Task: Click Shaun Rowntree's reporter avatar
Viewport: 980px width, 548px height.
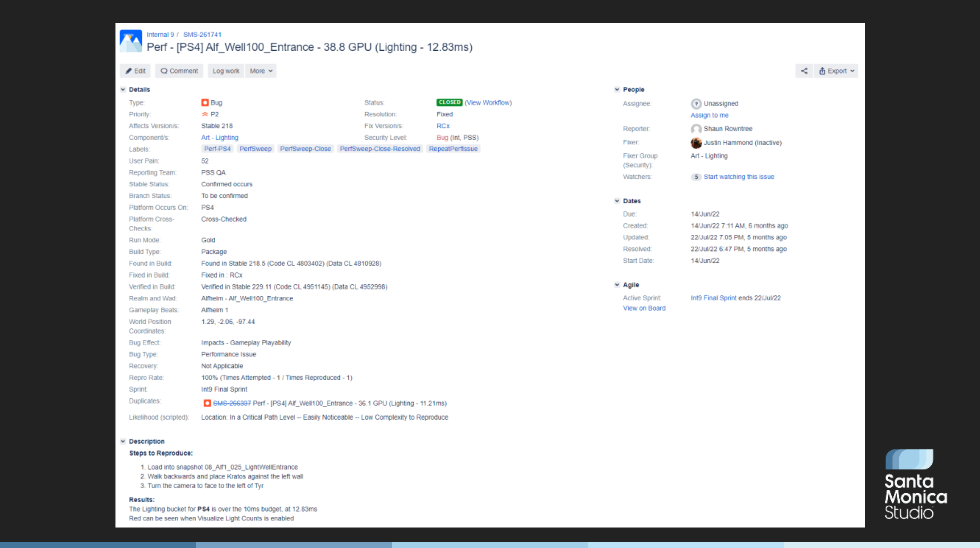Action: point(696,129)
